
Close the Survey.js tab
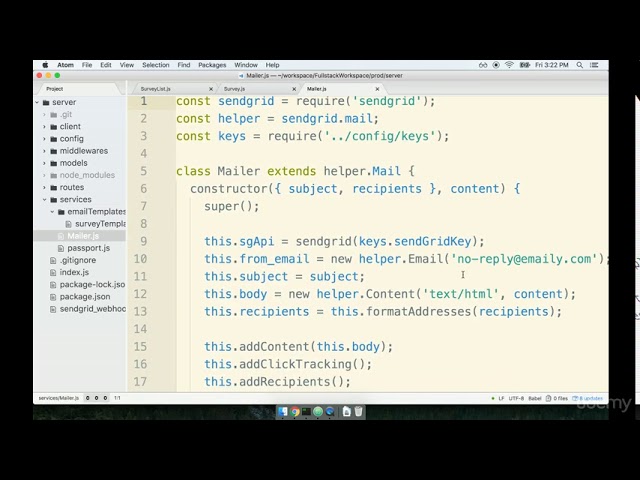coord(294,89)
